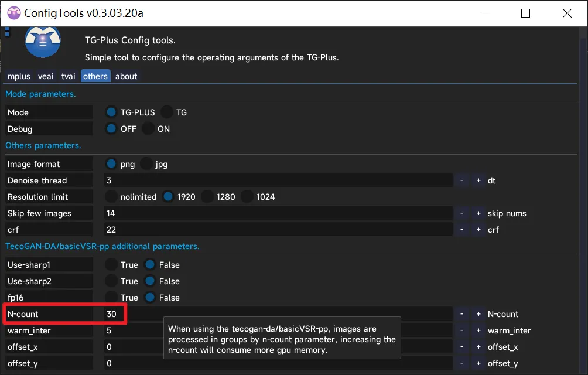
Task: Increase offset_y with plus button
Action: (x=478, y=363)
